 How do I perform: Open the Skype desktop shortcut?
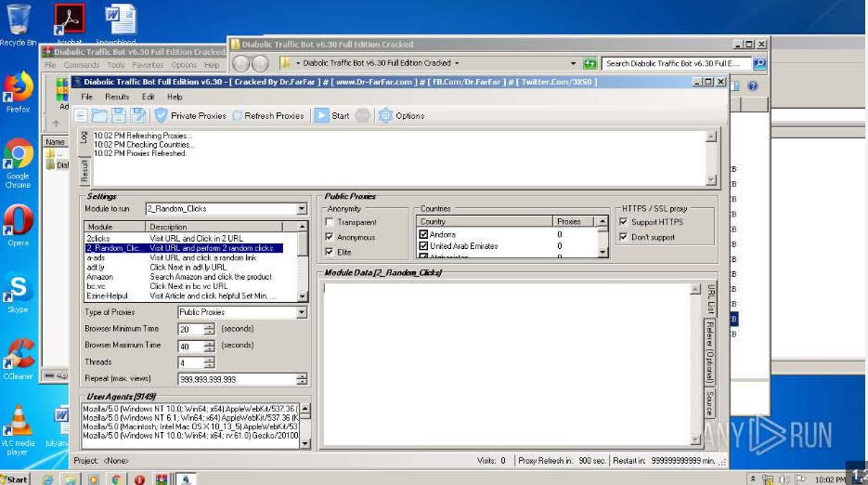[x=18, y=292]
